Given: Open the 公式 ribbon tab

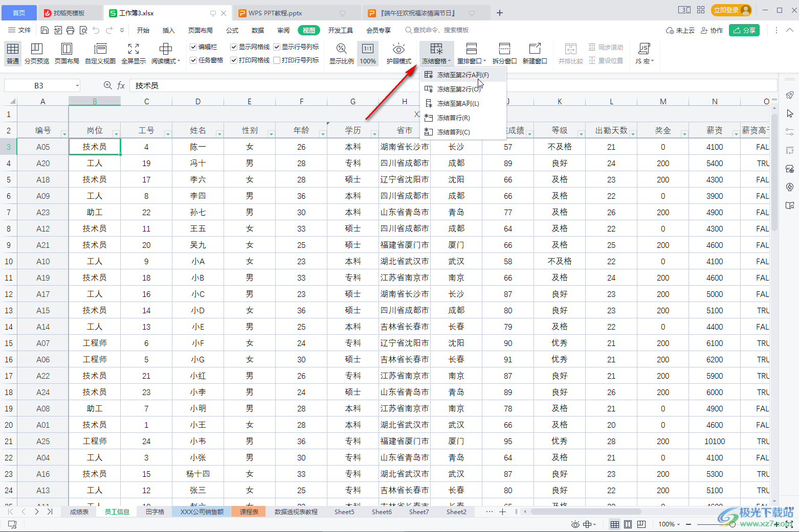Looking at the screenshot, I should (x=232, y=30).
